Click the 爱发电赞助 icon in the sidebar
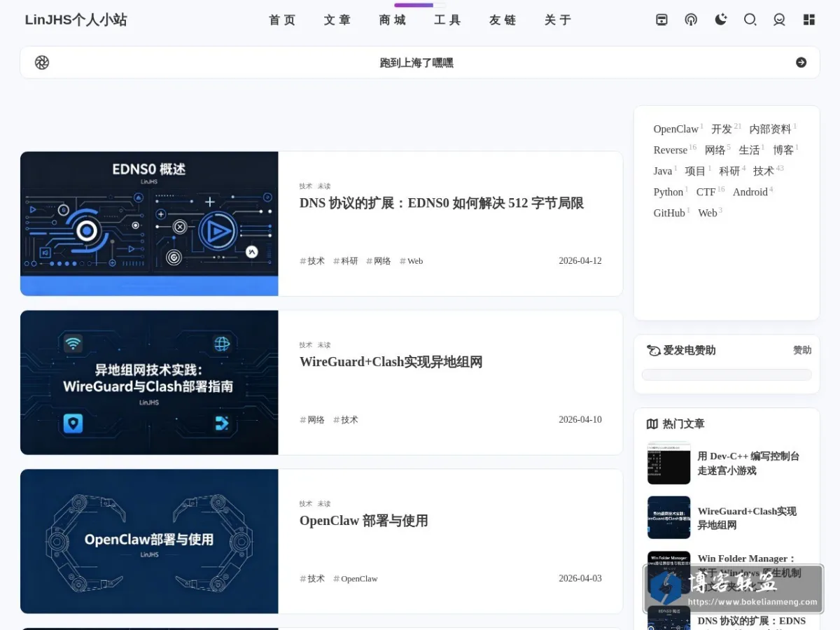The width and height of the screenshot is (840, 630). click(x=654, y=350)
